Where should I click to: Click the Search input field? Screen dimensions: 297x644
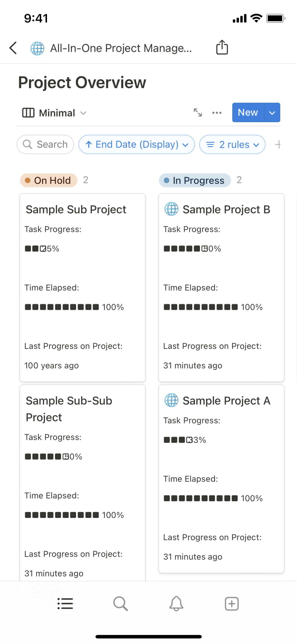[x=45, y=145]
